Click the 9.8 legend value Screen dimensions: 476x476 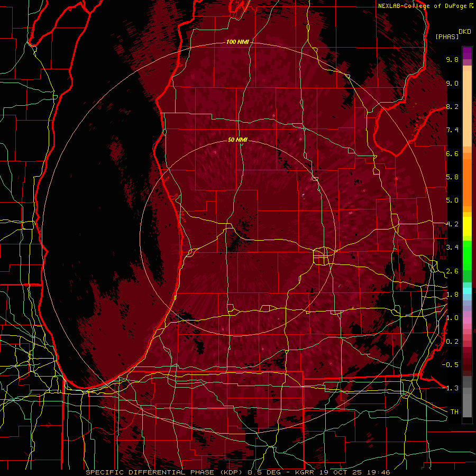[452, 59]
